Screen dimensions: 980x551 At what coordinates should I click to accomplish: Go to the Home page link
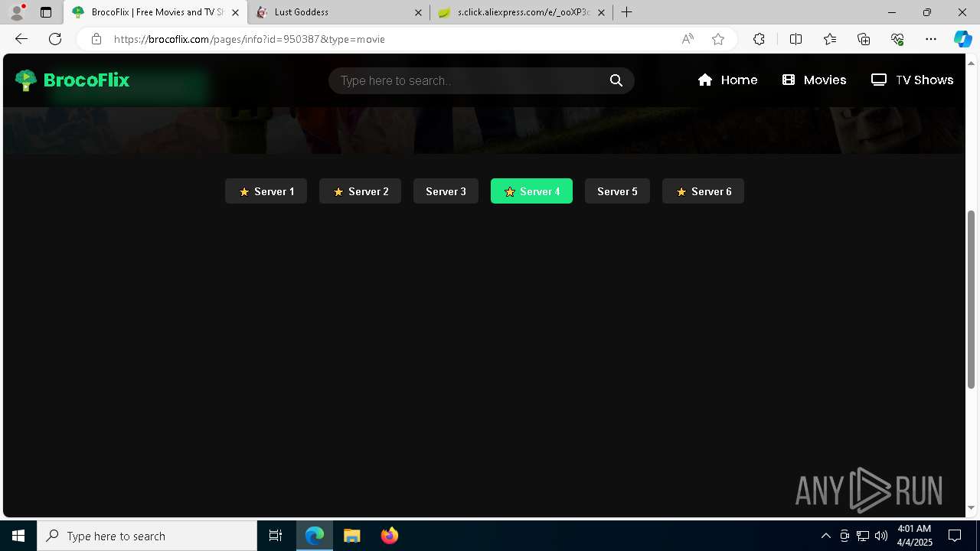(727, 80)
